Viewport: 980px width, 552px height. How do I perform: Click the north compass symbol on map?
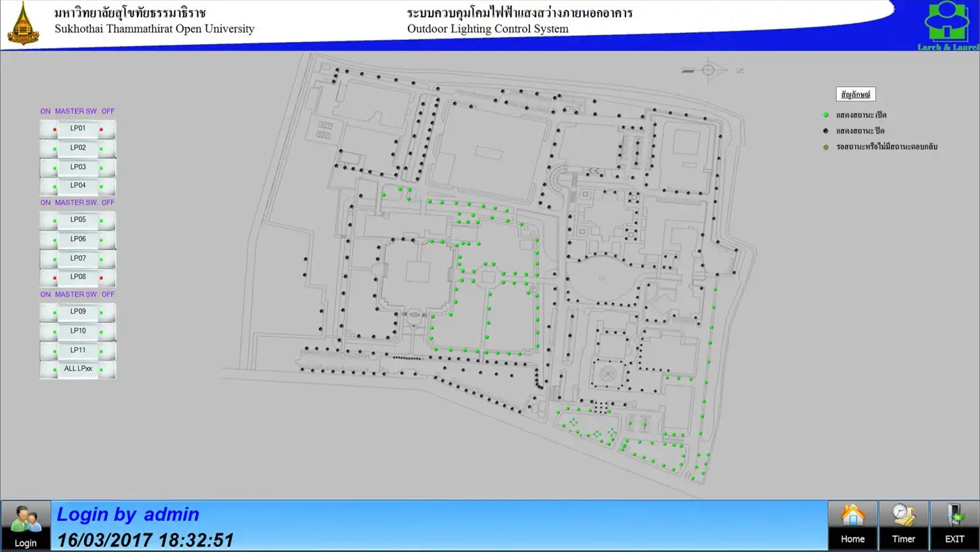(708, 70)
